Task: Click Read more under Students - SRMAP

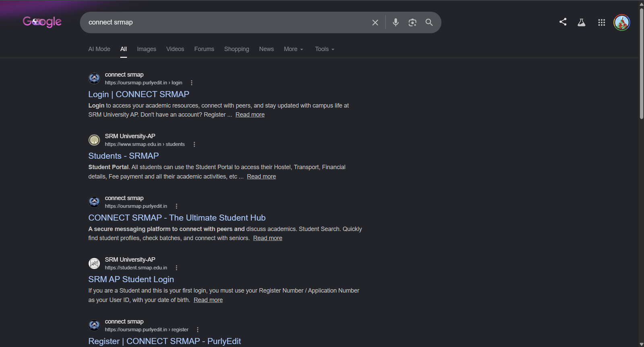Action: 262,177
